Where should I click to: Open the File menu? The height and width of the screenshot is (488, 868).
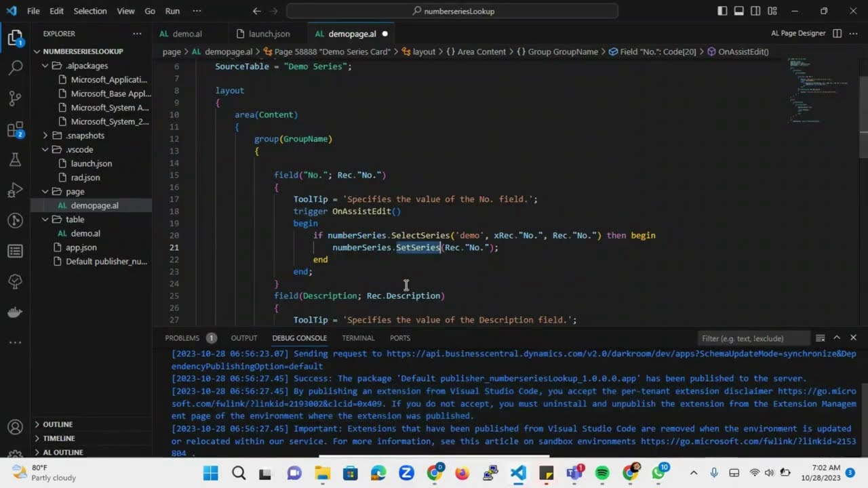[x=33, y=11]
